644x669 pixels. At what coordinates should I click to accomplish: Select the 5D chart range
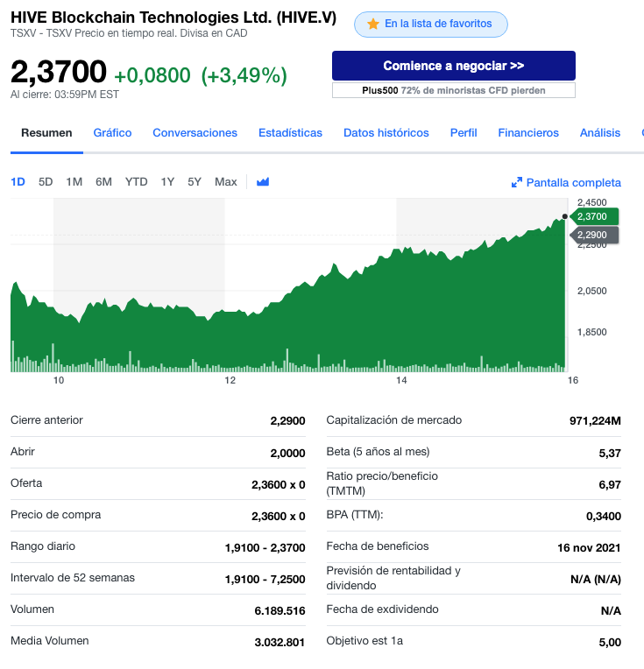tap(46, 182)
